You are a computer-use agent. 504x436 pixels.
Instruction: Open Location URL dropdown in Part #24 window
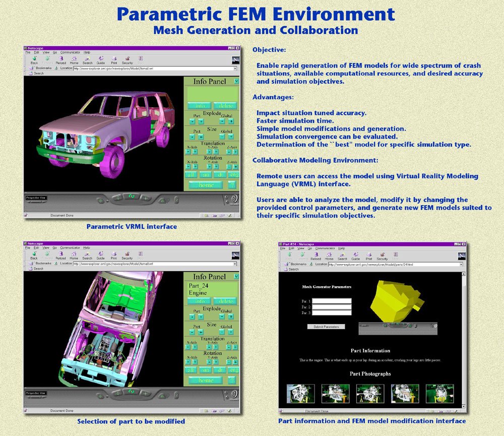(x=461, y=264)
